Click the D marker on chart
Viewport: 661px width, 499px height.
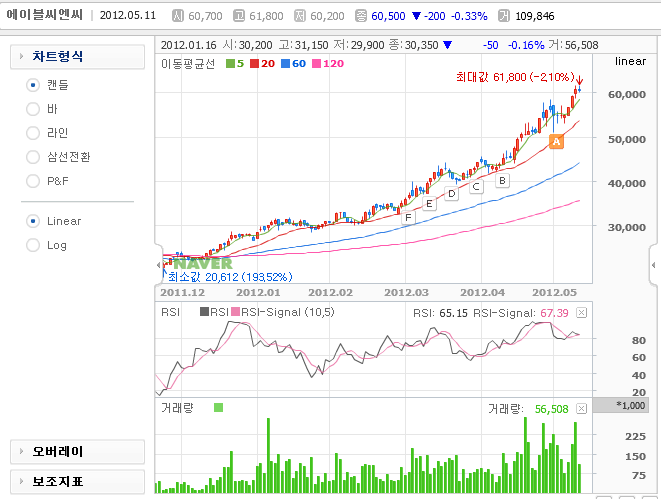pos(451,194)
